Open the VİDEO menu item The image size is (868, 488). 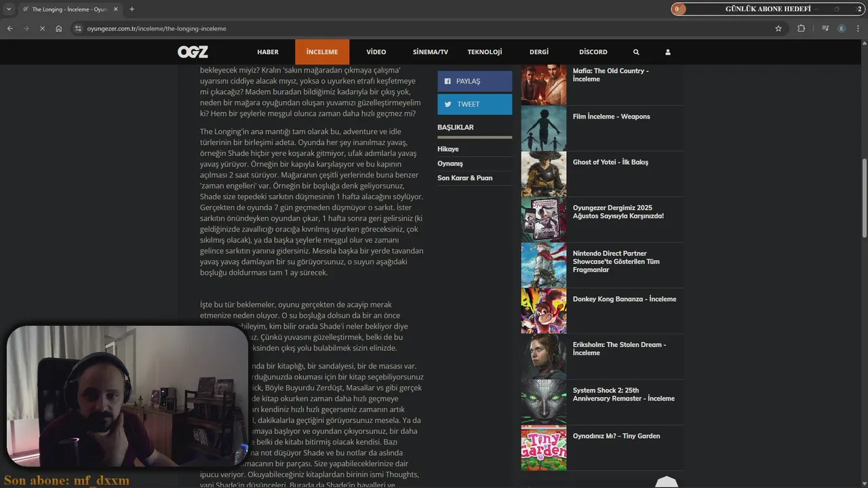[x=376, y=52]
